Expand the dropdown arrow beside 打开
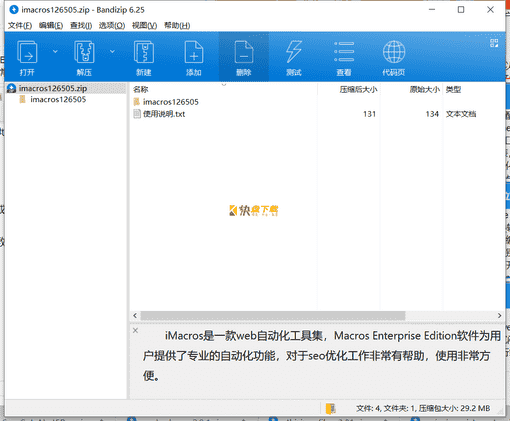The width and height of the screenshot is (510, 421). coord(55,51)
